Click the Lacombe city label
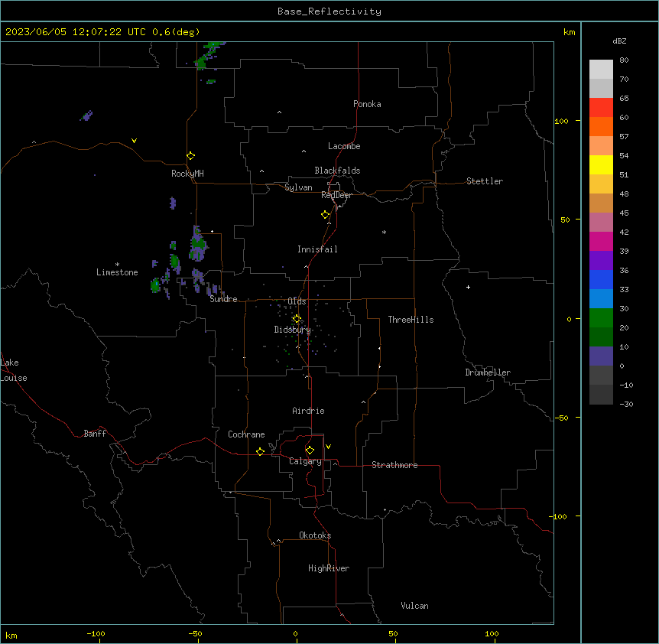The width and height of the screenshot is (659, 644). (344, 146)
